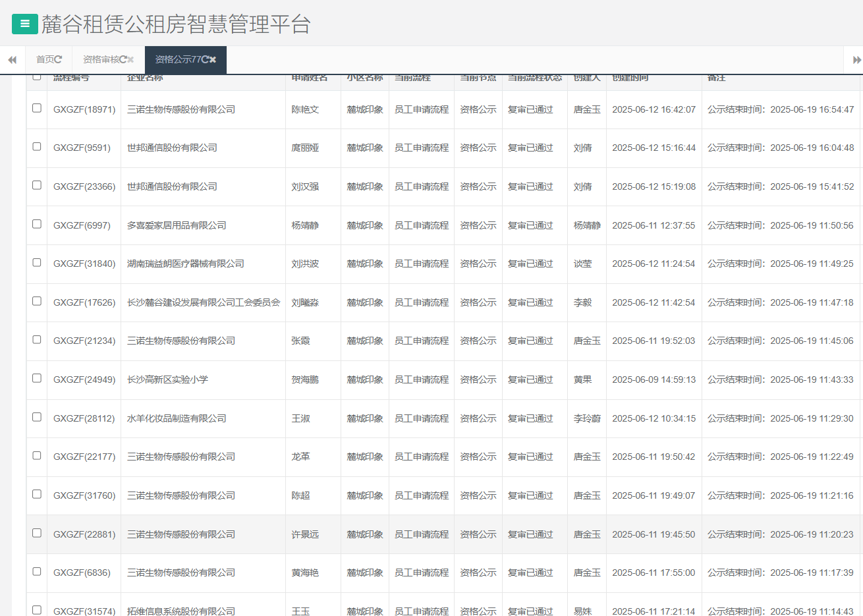Click refresh icon on 资格审核 tab
The height and width of the screenshot is (616, 863).
pos(123,59)
